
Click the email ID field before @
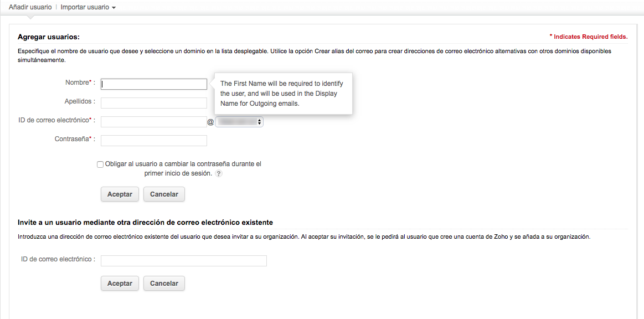[x=154, y=122]
